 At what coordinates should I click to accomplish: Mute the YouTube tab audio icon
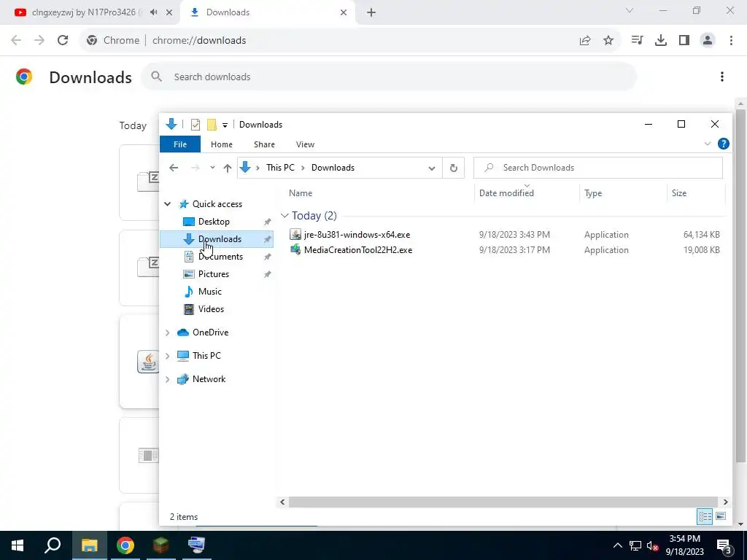click(153, 12)
